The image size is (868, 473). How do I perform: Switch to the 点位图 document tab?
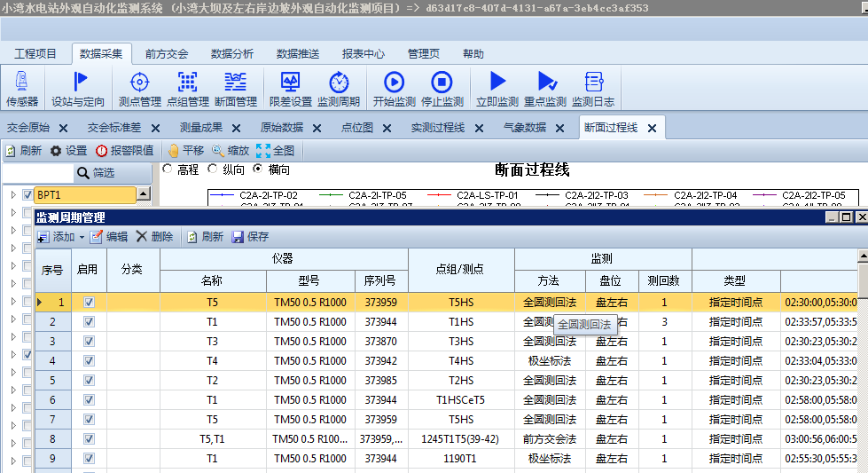[x=357, y=128]
